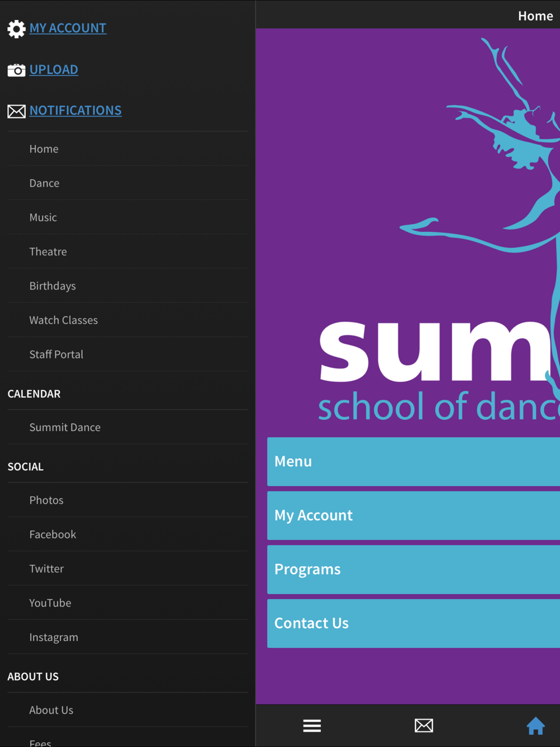Click the Home title in top bar
The image size is (560, 747).
click(535, 16)
